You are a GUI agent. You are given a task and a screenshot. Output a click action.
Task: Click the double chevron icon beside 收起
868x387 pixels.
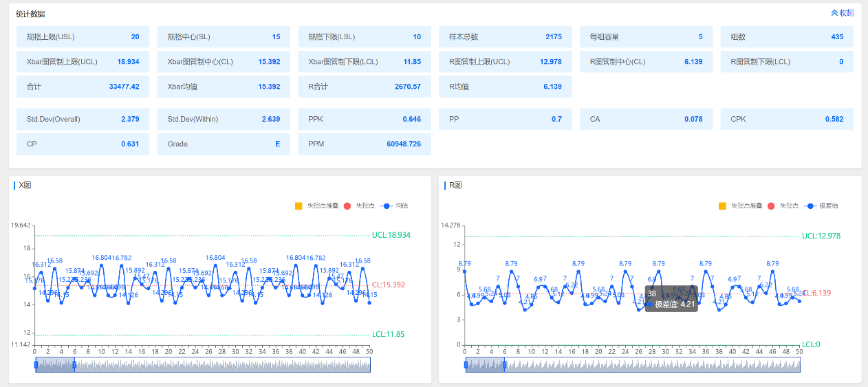click(x=834, y=13)
